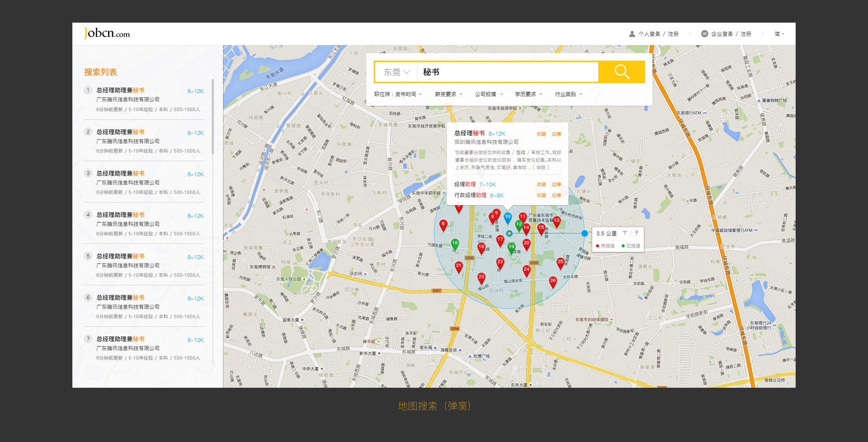Select the red map marker number 26

[552, 282]
